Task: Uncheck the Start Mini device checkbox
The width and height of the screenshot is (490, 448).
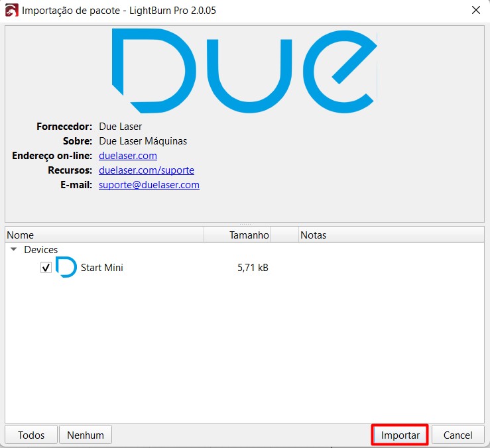Action: (x=46, y=268)
